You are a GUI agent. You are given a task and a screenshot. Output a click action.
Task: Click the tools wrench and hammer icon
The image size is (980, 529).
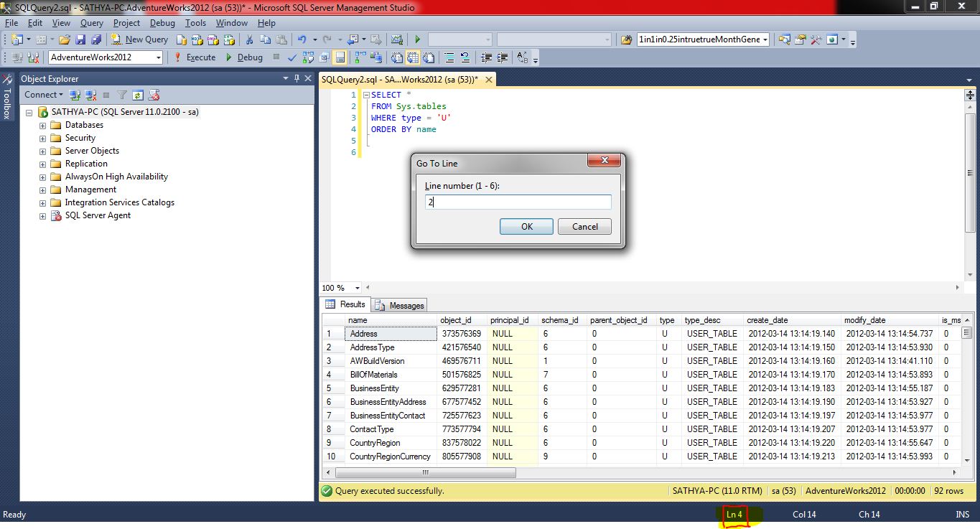[x=816, y=39]
